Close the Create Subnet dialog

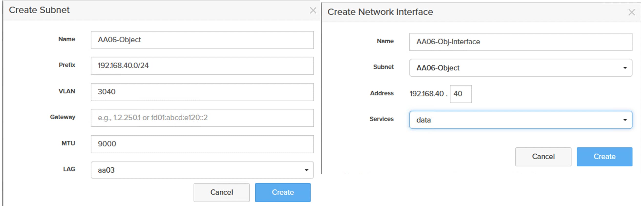[x=313, y=10]
